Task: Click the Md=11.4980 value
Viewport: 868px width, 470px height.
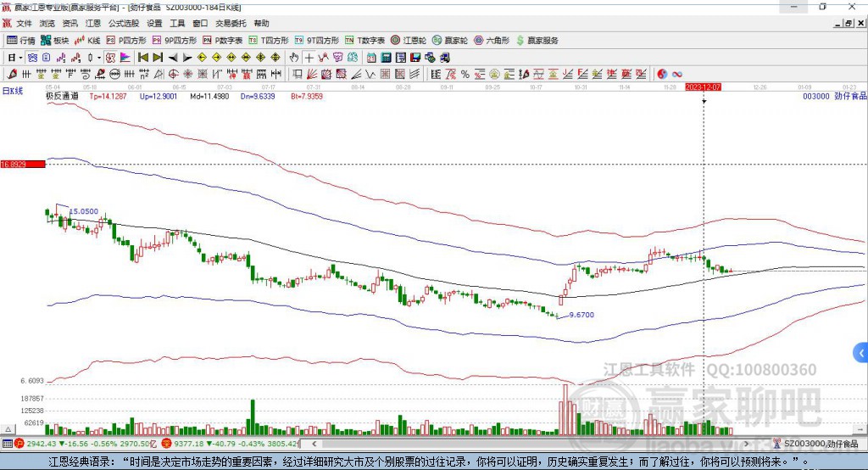Action: tap(209, 96)
